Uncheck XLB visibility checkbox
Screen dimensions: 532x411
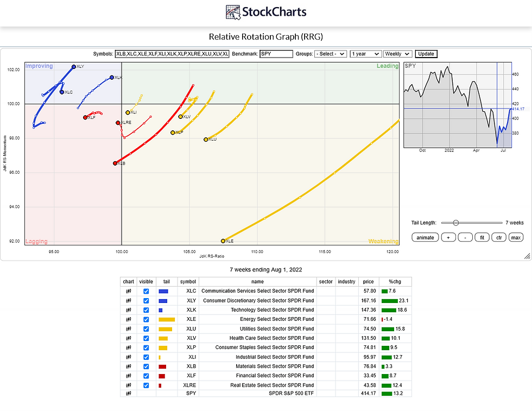tap(146, 366)
